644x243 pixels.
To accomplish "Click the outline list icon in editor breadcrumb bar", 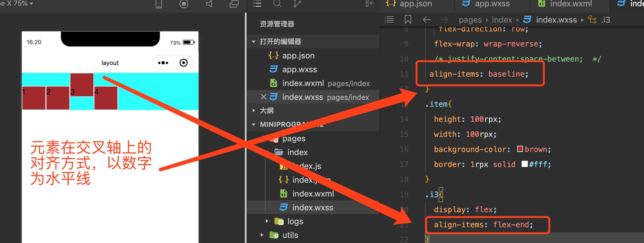I will tap(389, 20).
